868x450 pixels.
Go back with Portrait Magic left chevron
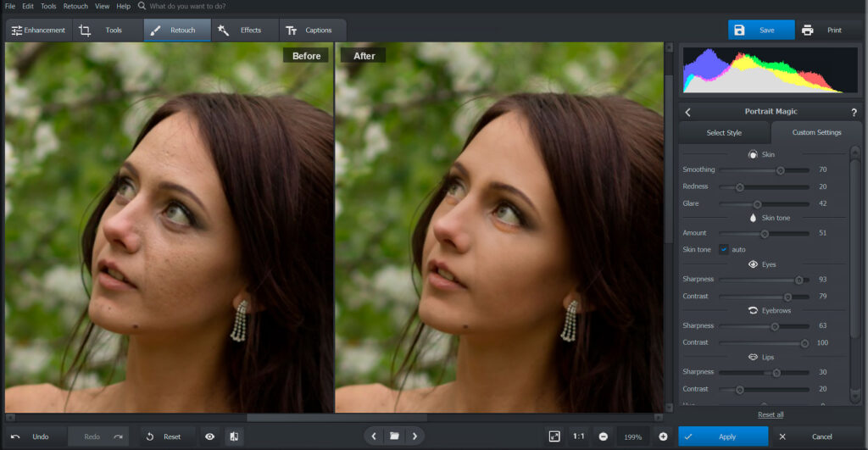(687, 112)
